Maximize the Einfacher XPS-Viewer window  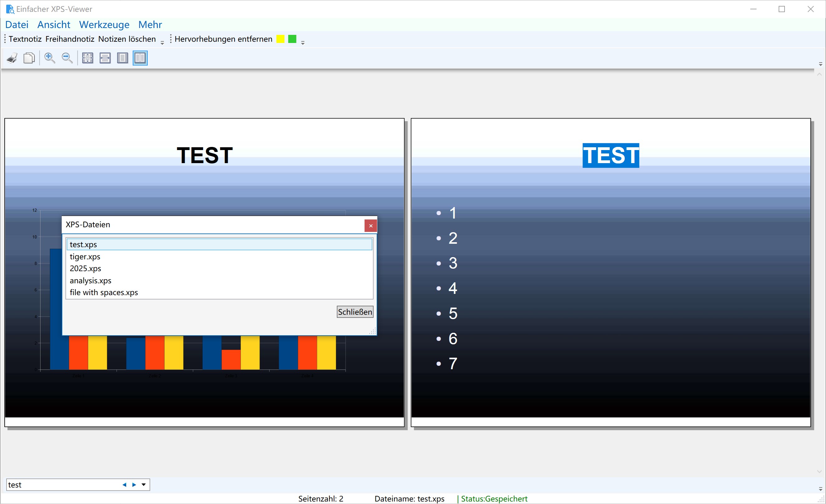click(x=782, y=9)
